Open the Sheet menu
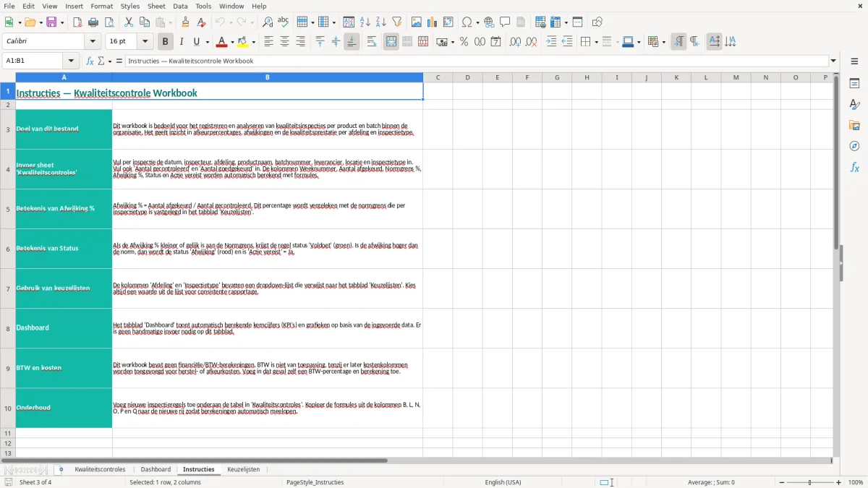Image resolution: width=868 pixels, height=488 pixels. [x=156, y=6]
